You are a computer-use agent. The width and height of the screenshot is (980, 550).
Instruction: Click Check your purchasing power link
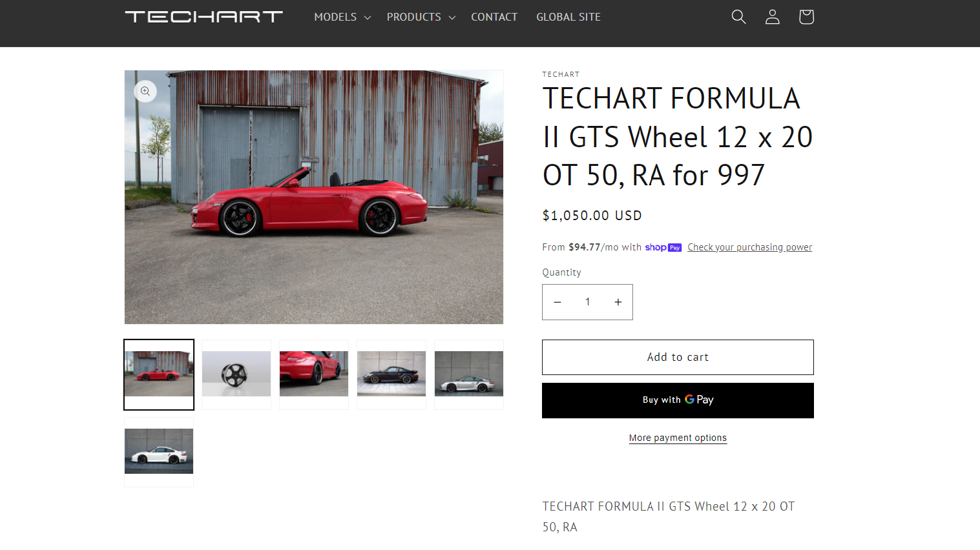[750, 247]
